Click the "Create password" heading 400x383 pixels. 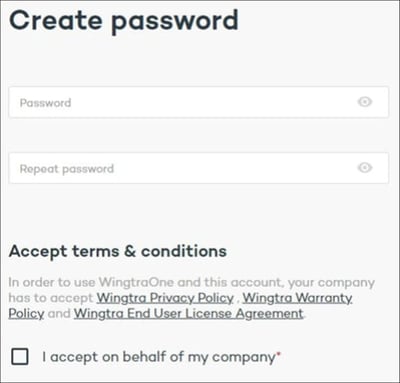tap(124, 21)
